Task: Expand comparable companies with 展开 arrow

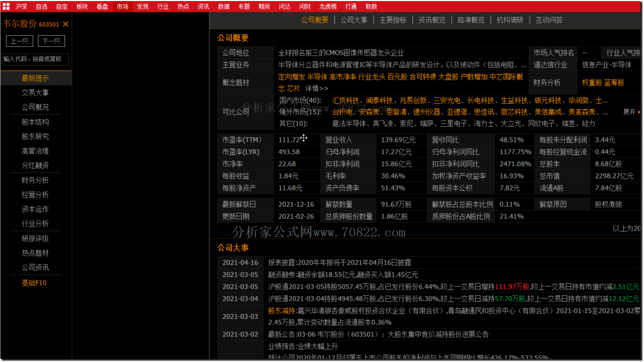Action: tap(632, 112)
